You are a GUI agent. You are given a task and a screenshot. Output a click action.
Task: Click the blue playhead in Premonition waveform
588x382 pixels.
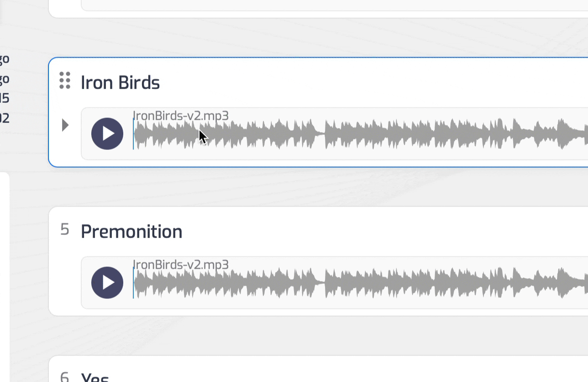pyautogui.click(x=133, y=283)
